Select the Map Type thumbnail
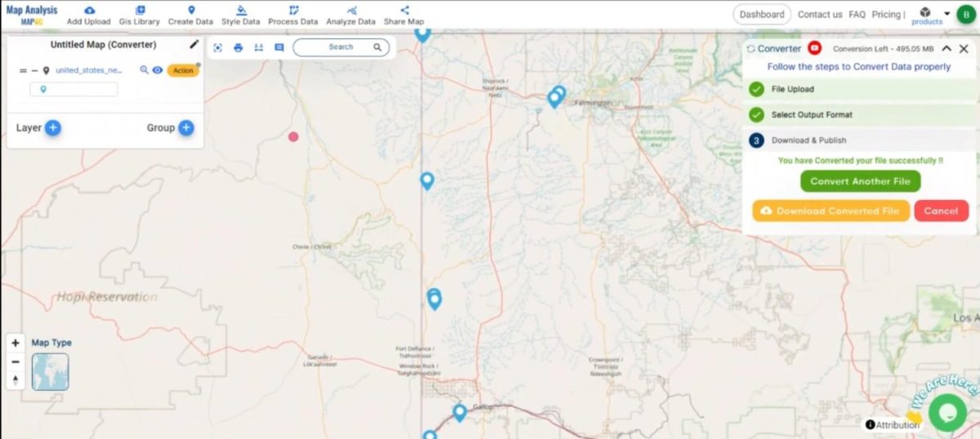 pyautogui.click(x=51, y=372)
